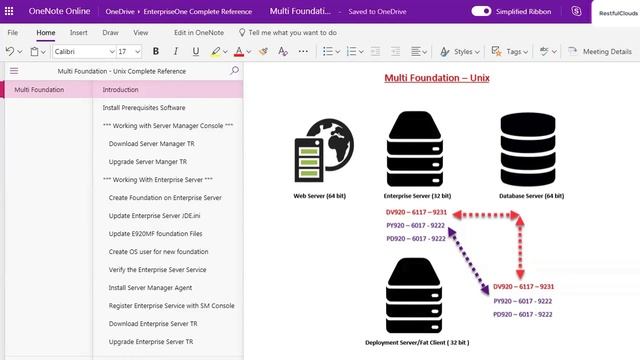Click the Tags checkbox-star icon
Viewport: 640px width, 360px height.
tap(496, 51)
